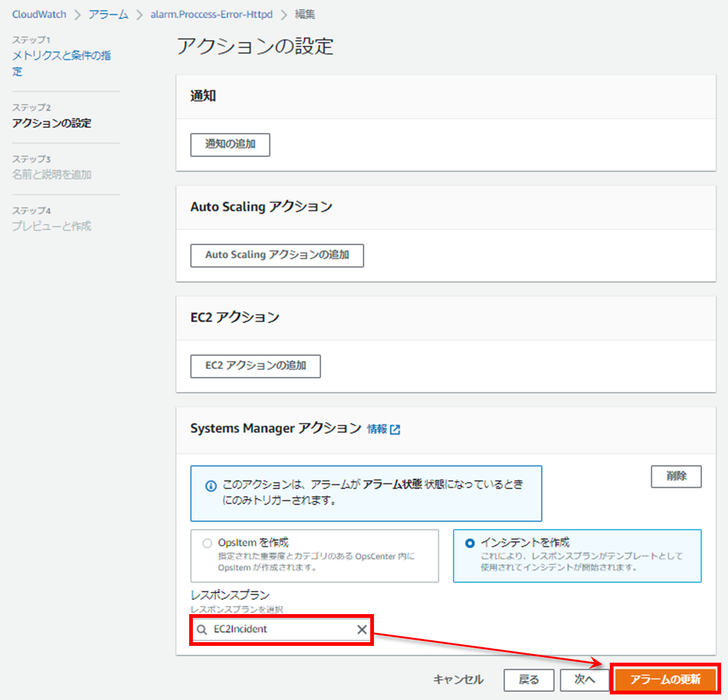Click キャンセル to cancel editing
The height and width of the screenshot is (700, 728).
(458, 679)
